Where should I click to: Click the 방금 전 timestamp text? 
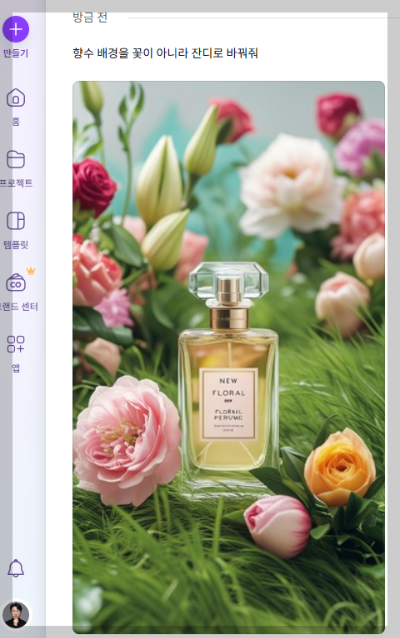pos(90,17)
